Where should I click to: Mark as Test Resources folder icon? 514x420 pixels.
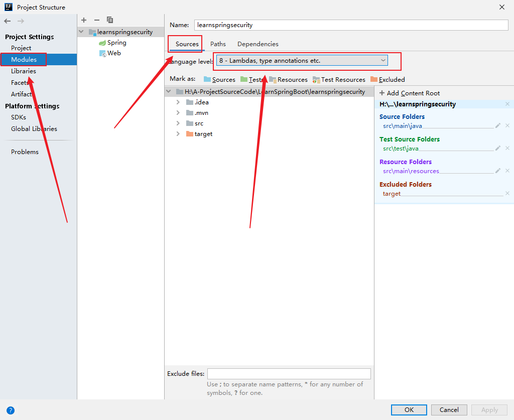coord(316,80)
